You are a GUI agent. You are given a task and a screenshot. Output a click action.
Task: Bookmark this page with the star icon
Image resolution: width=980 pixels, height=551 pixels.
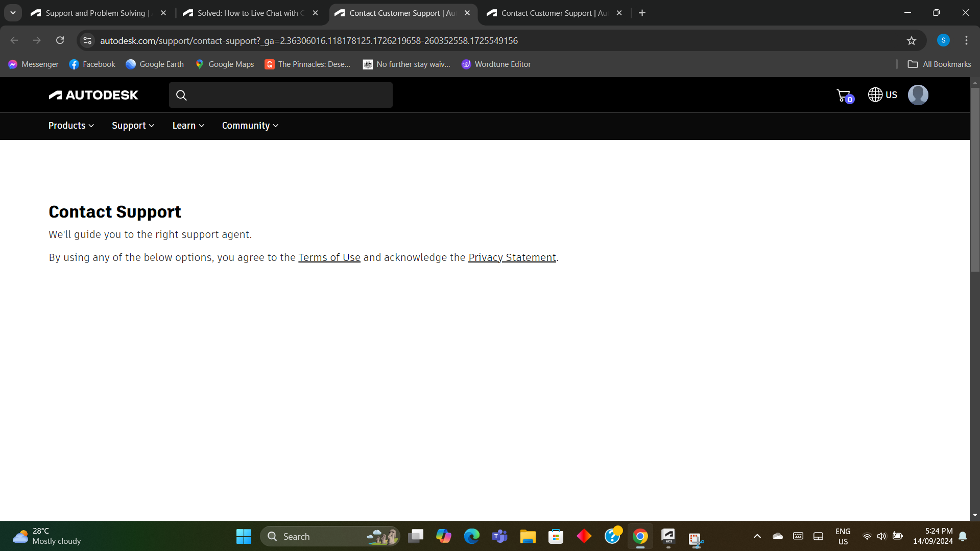pos(912,40)
